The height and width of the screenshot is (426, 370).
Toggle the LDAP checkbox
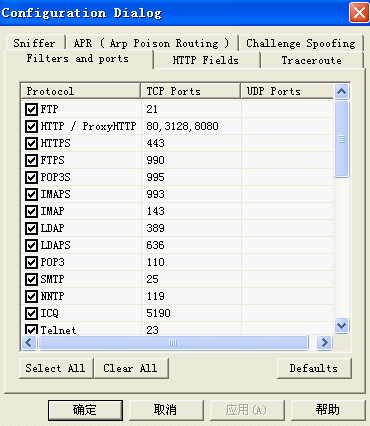(31, 228)
